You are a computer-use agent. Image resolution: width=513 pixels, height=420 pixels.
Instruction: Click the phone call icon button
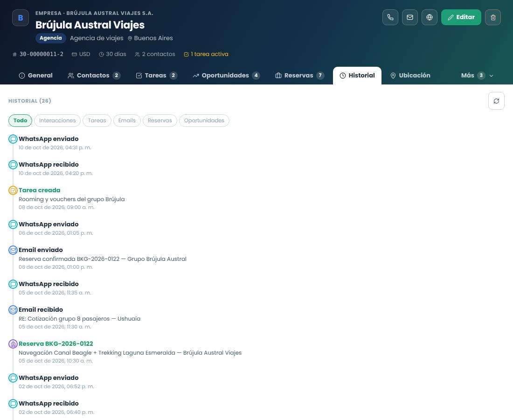pyautogui.click(x=390, y=17)
